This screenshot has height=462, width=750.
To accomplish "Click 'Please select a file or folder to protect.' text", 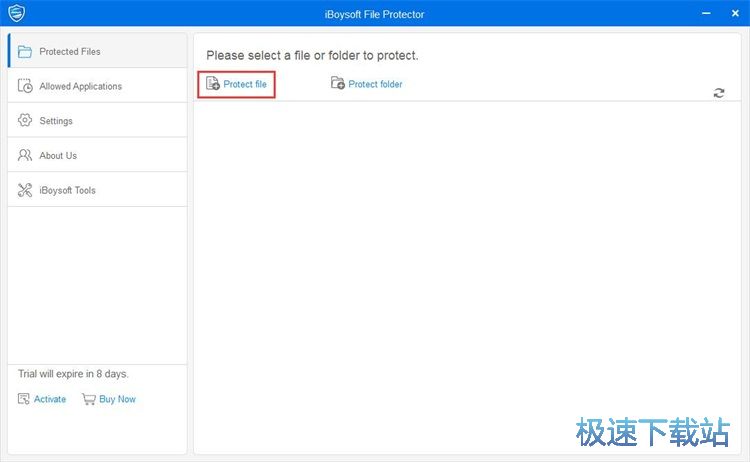I will coord(312,55).
